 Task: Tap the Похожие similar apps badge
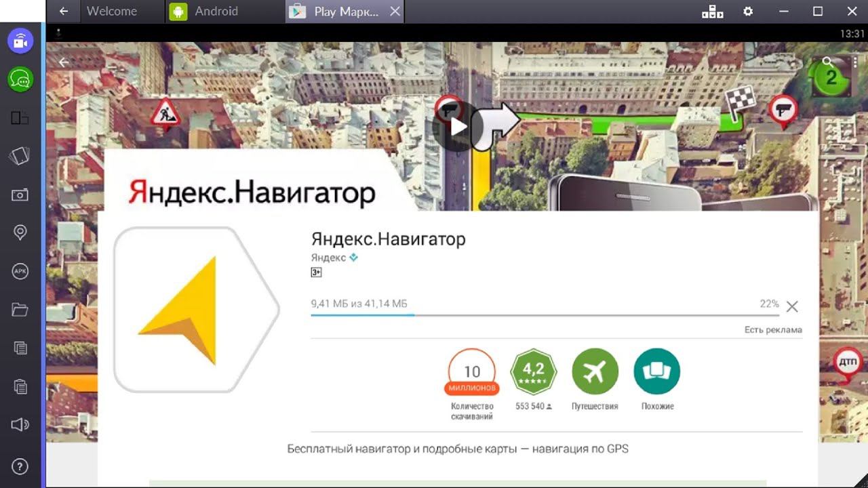click(x=657, y=372)
